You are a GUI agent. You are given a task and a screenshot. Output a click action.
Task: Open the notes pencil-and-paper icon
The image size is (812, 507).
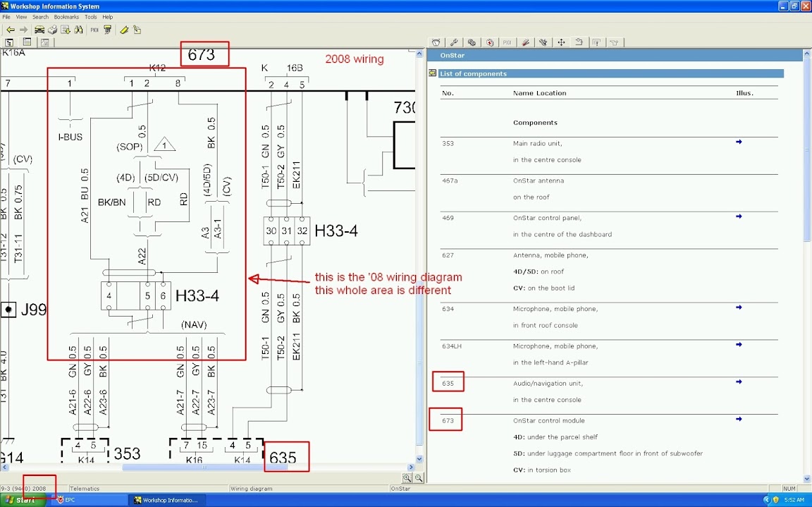(137, 30)
